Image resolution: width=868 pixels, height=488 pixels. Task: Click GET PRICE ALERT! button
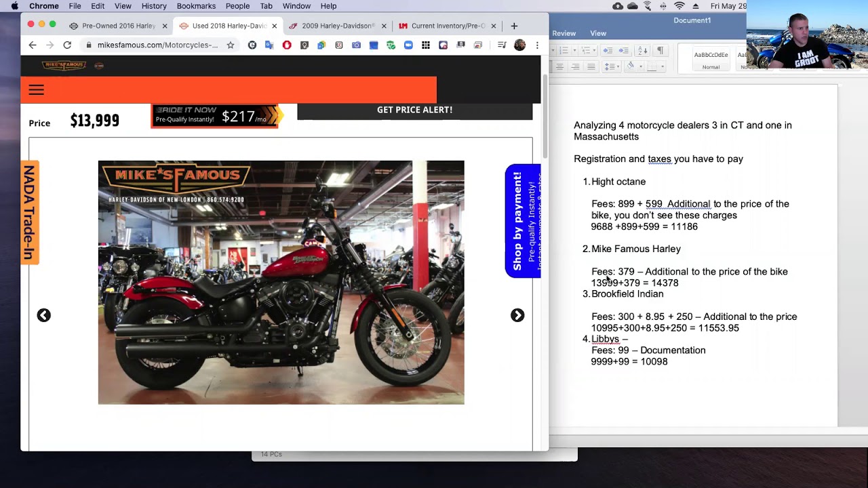(x=414, y=110)
